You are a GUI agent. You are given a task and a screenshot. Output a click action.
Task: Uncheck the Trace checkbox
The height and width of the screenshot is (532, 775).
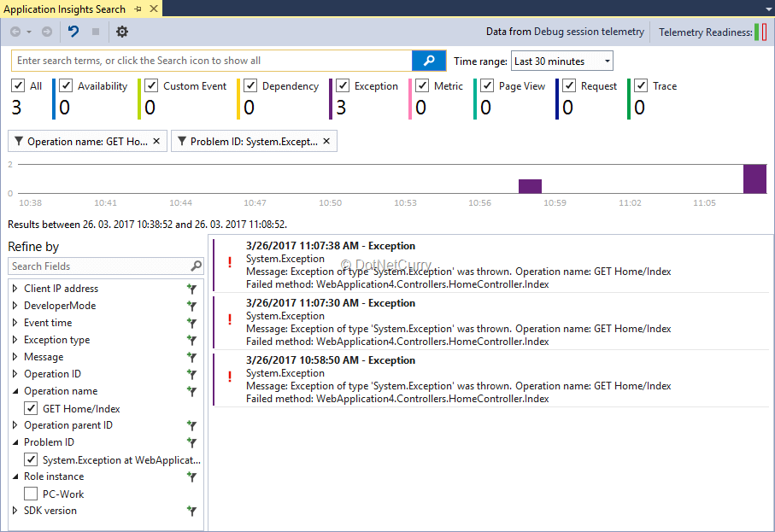[x=641, y=85]
